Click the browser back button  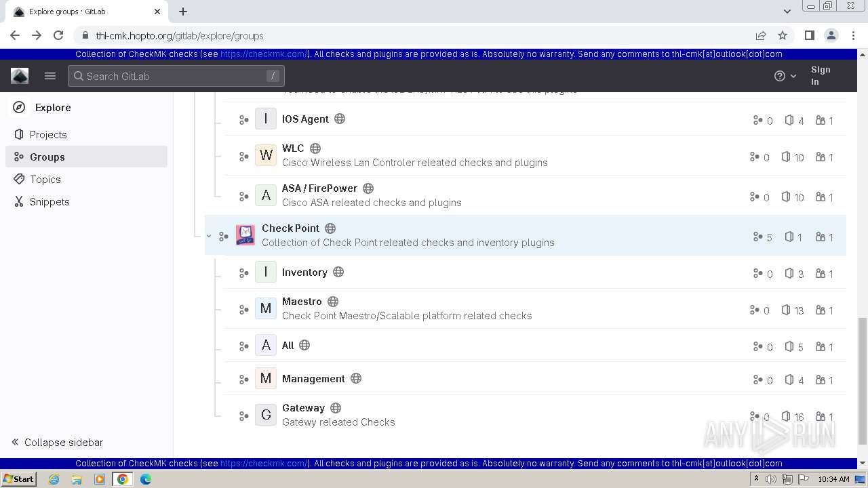[x=15, y=35]
